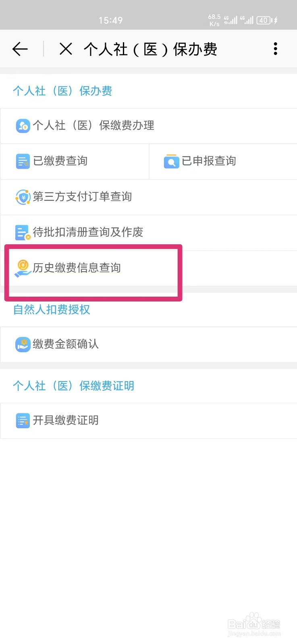Tap the 个人社(医)保缴费办理 icon

click(23, 126)
